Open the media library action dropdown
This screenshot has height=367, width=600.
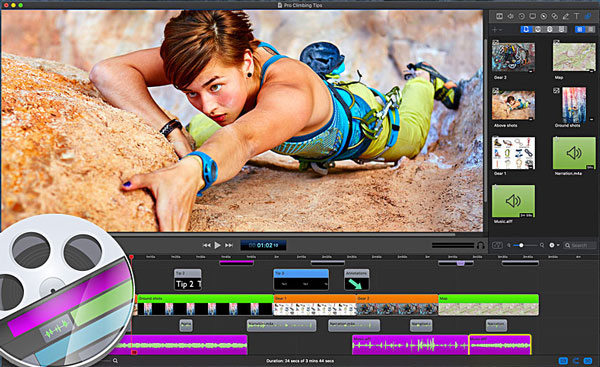pos(554,245)
